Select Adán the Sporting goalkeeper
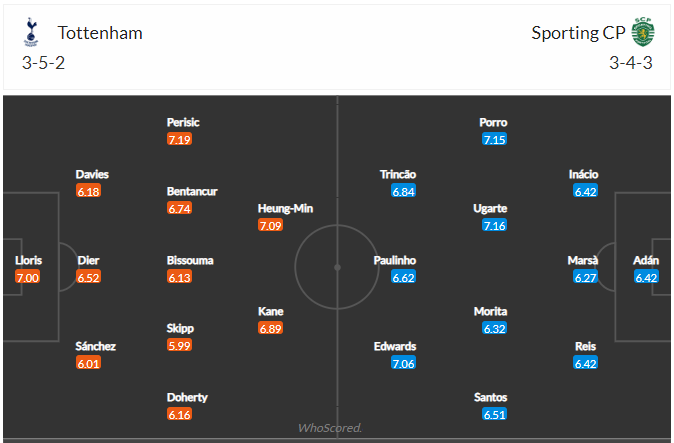This screenshot has height=443, width=674. (646, 260)
